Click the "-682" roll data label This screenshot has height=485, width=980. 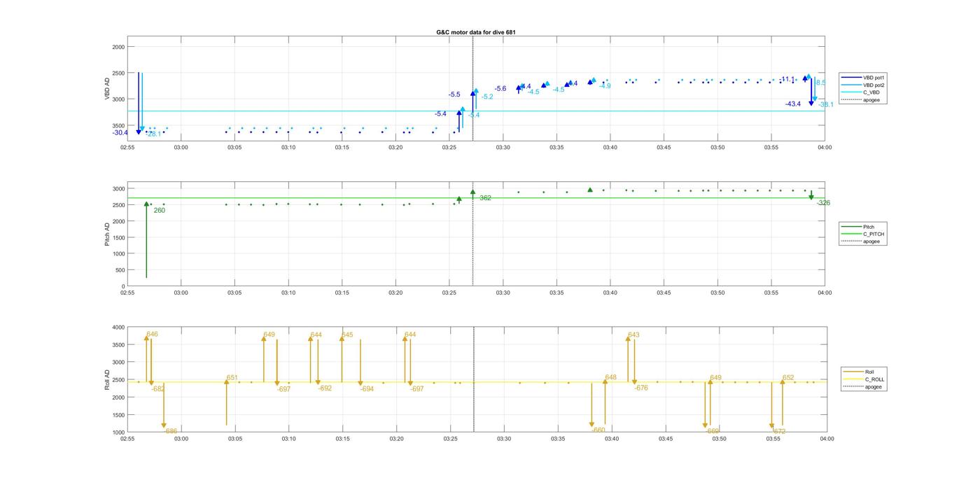coord(157,389)
